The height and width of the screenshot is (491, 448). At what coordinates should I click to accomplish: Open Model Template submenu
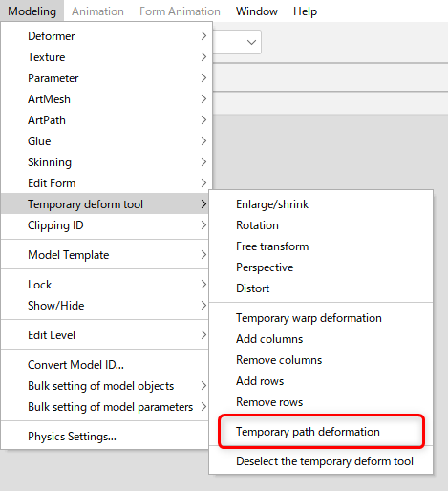pyautogui.click(x=105, y=255)
